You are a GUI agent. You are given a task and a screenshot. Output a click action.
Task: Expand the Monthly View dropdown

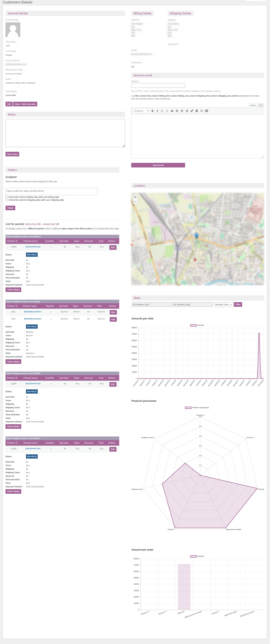pos(223,304)
